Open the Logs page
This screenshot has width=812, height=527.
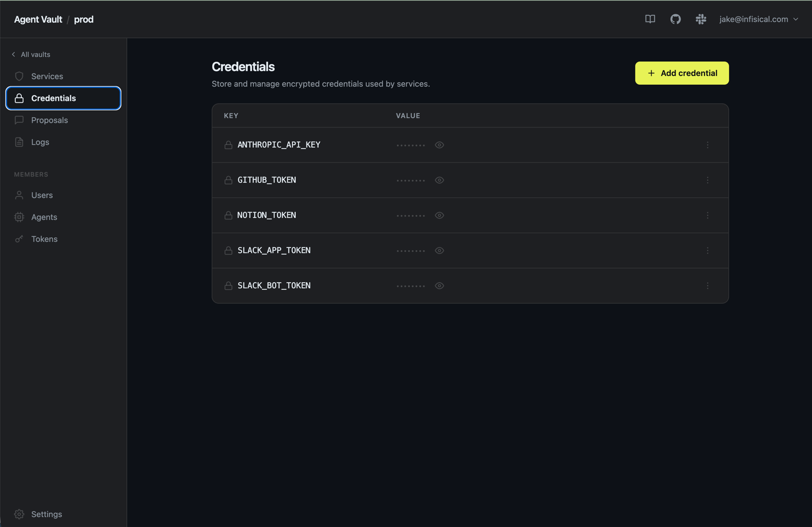63,142
